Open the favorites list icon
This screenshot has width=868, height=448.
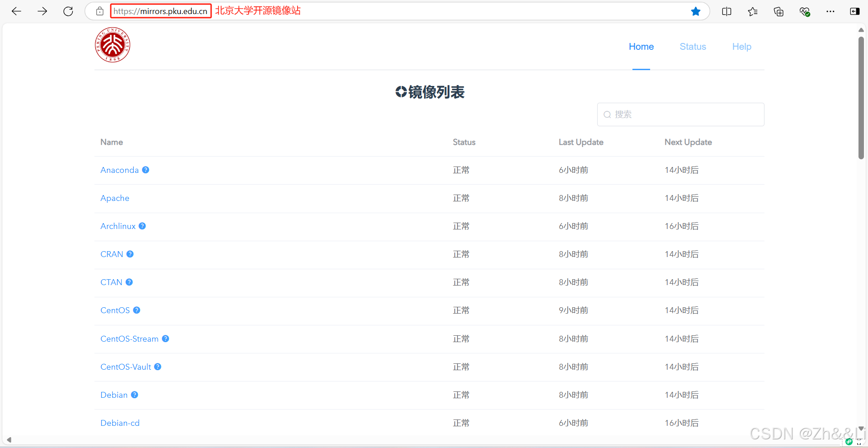click(753, 11)
